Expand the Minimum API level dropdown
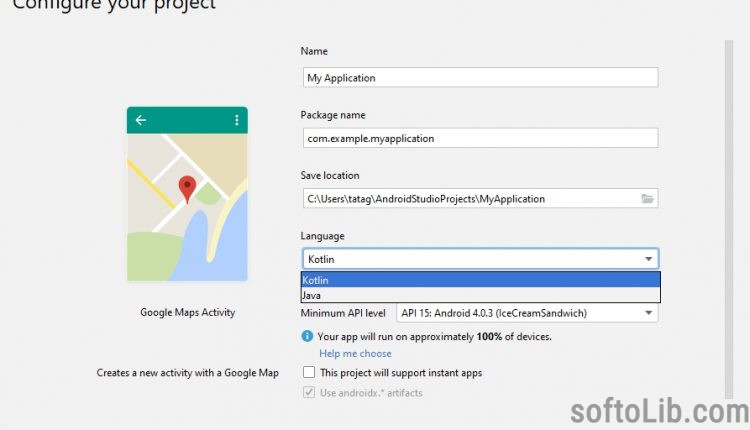The height and width of the screenshot is (430, 750). point(527,313)
